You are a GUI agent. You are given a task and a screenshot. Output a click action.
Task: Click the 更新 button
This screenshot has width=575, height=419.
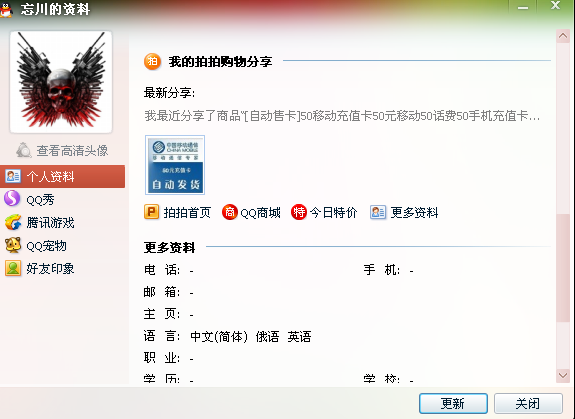coord(453,404)
